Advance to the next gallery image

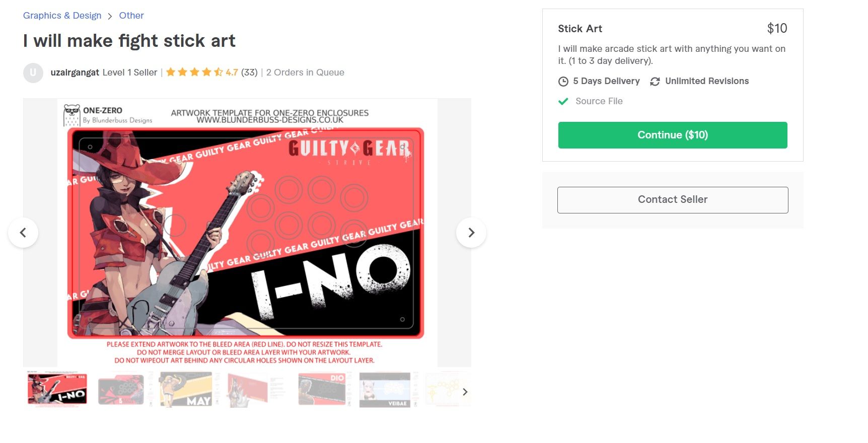point(471,233)
